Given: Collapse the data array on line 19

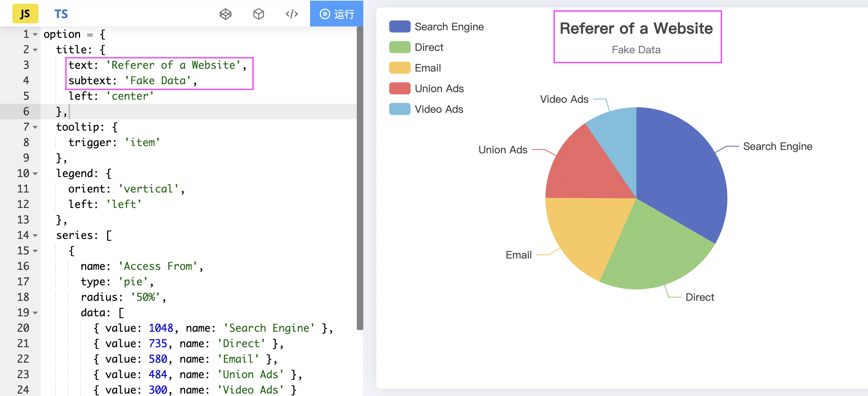Looking at the screenshot, I should 35,313.
